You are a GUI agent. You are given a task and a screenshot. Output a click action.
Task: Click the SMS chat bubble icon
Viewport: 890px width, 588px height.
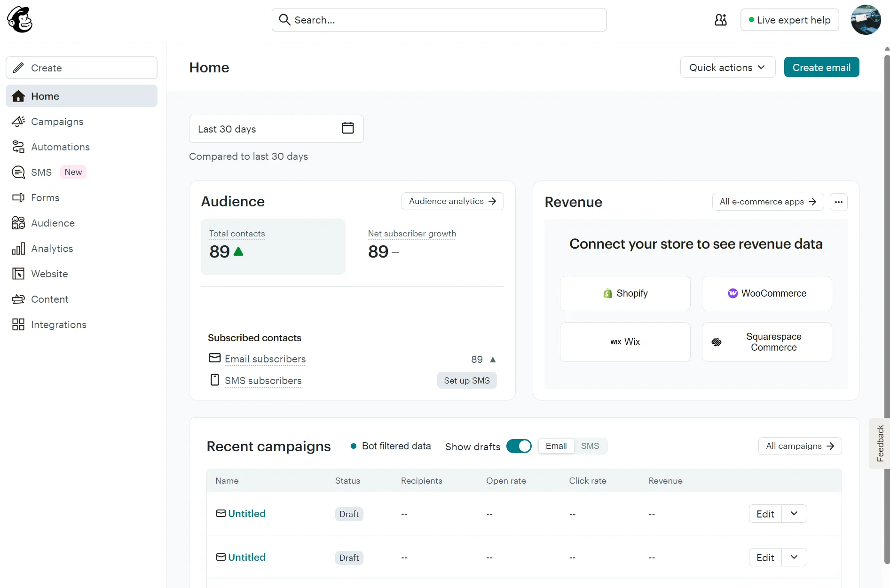18,172
